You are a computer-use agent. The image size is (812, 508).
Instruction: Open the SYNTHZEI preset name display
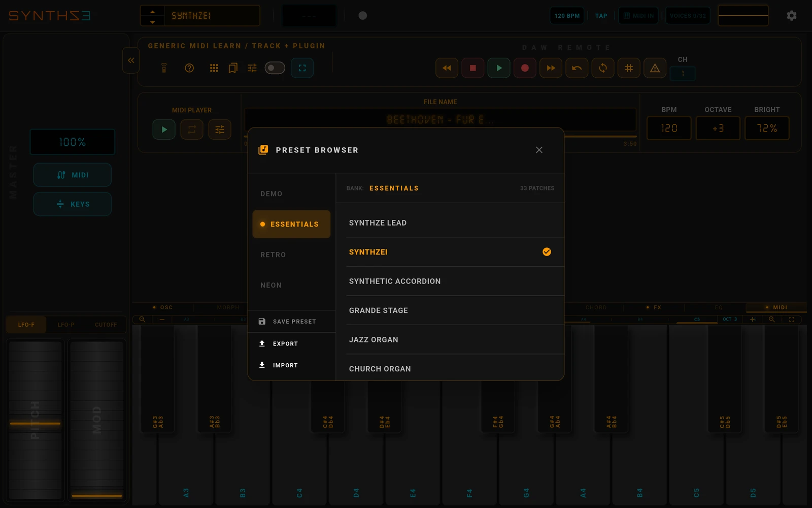click(212, 16)
